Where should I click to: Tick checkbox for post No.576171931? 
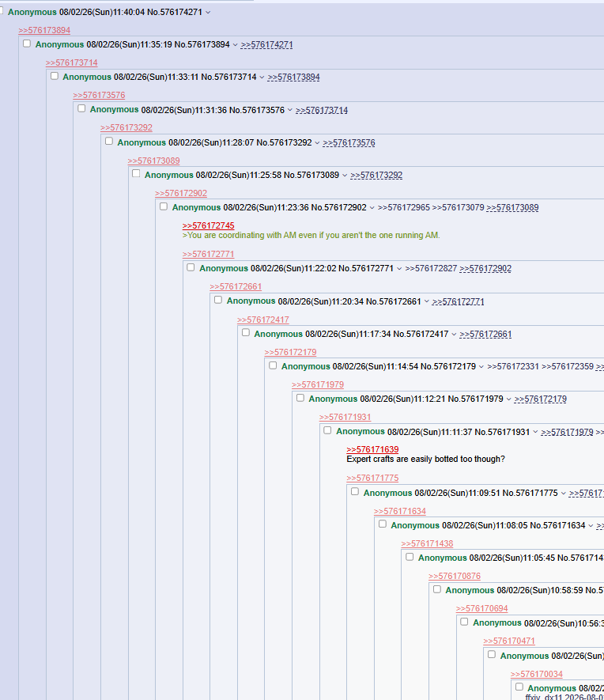[327, 430]
